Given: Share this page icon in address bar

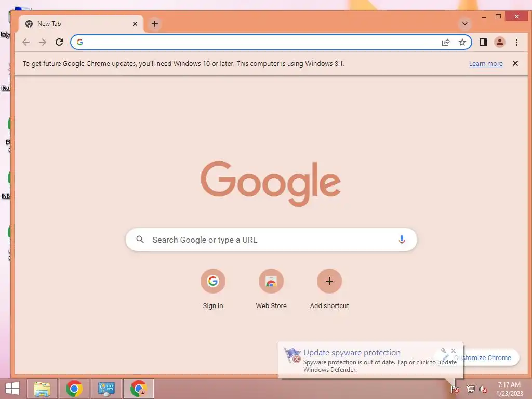Looking at the screenshot, I should pyautogui.click(x=445, y=42).
